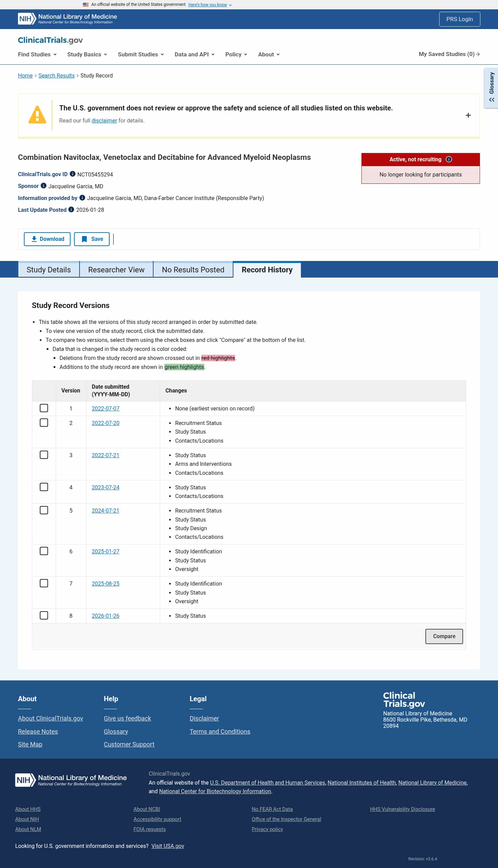Screen dimensions: 498x868
Task: View the 2026-01-26 version
Action: (105, 616)
